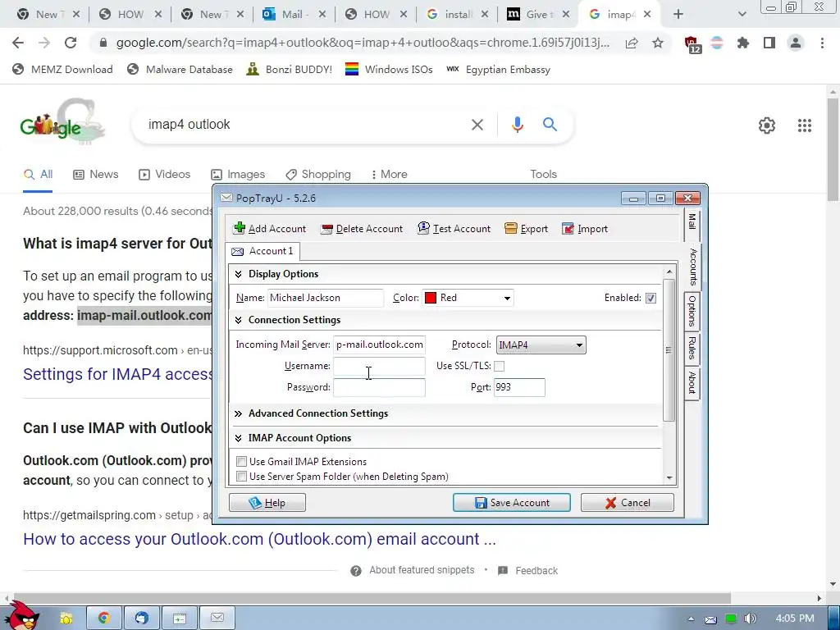Click the Username input field
The image size is (840, 630).
[379, 367]
